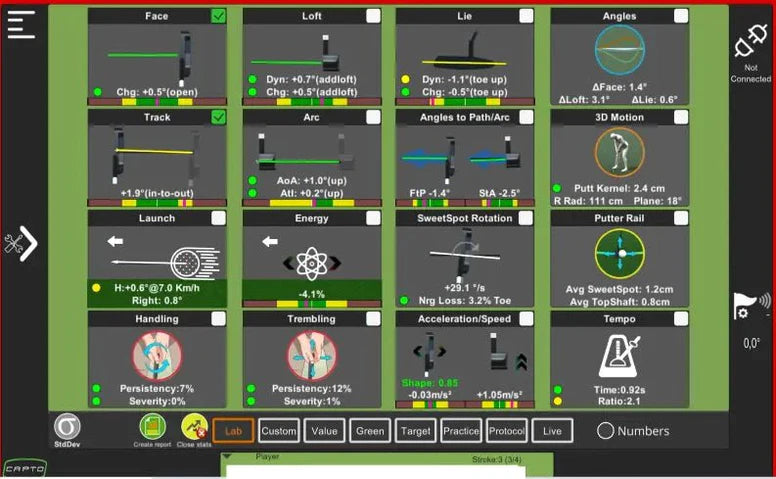This screenshot has height=479, width=776.
Task: Click the arrow left of Energy atom
Action: click(268, 241)
